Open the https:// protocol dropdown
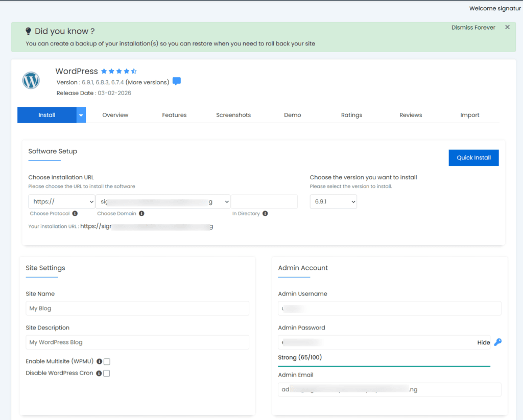Screen dimensions: 523x420 (62, 202)
